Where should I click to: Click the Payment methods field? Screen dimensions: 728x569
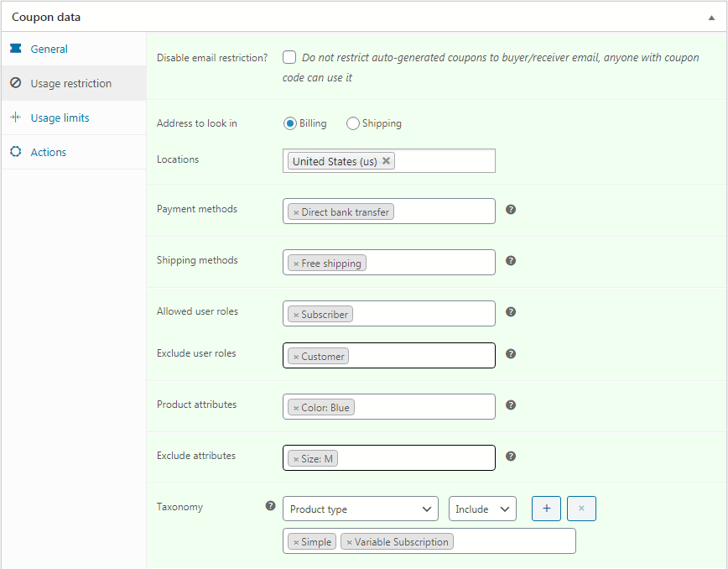[x=389, y=211]
